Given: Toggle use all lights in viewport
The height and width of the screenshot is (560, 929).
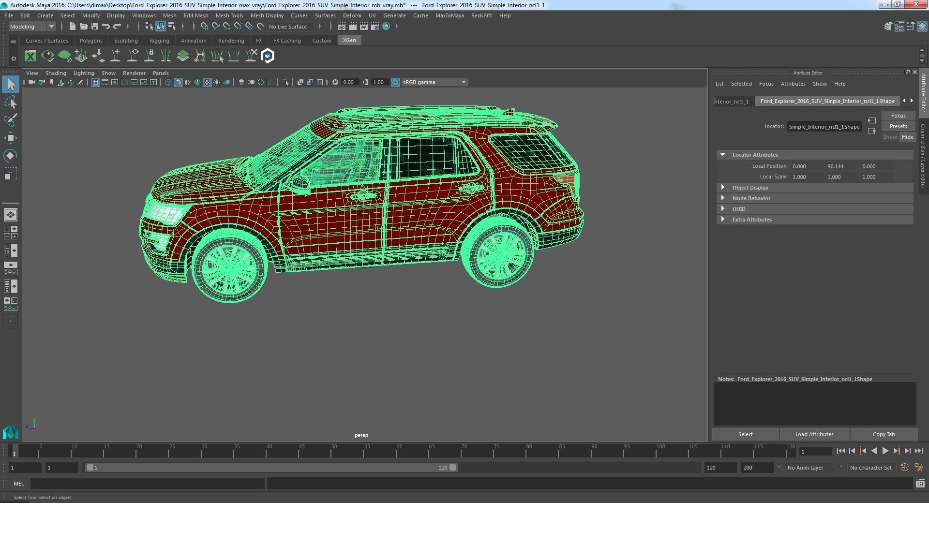Looking at the screenshot, I should (217, 82).
